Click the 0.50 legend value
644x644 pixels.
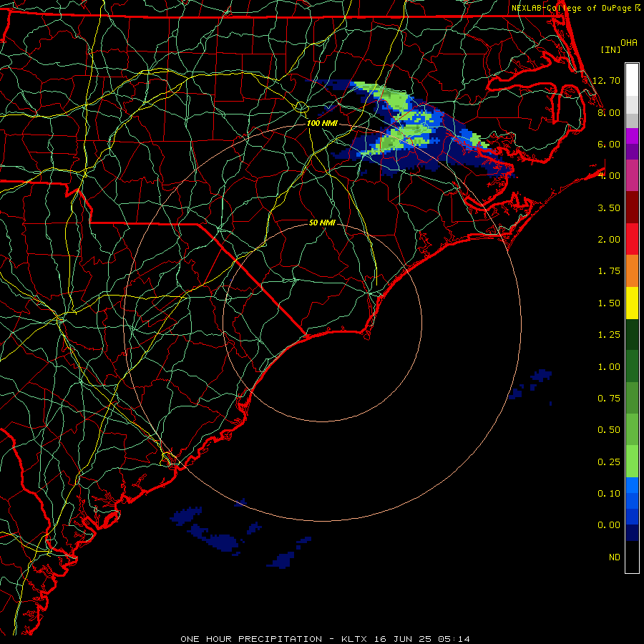point(609,430)
